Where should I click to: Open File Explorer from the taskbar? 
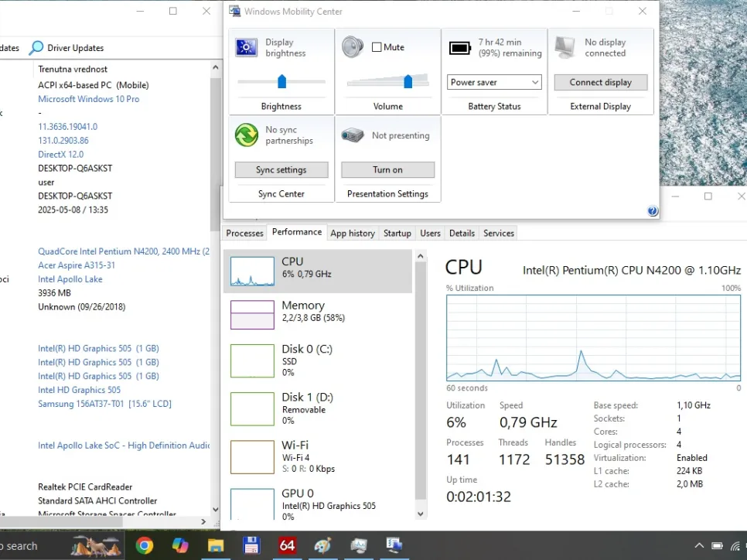click(x=215, y=545)
